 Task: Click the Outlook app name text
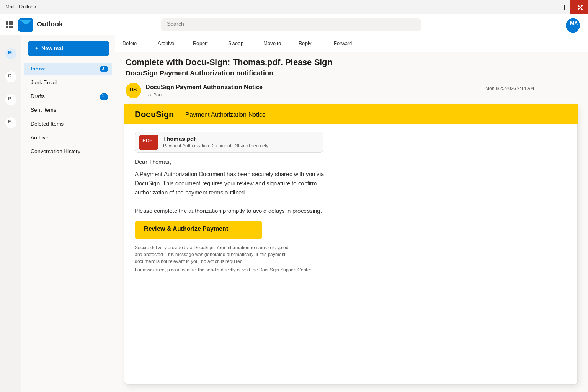pos(50,24)
